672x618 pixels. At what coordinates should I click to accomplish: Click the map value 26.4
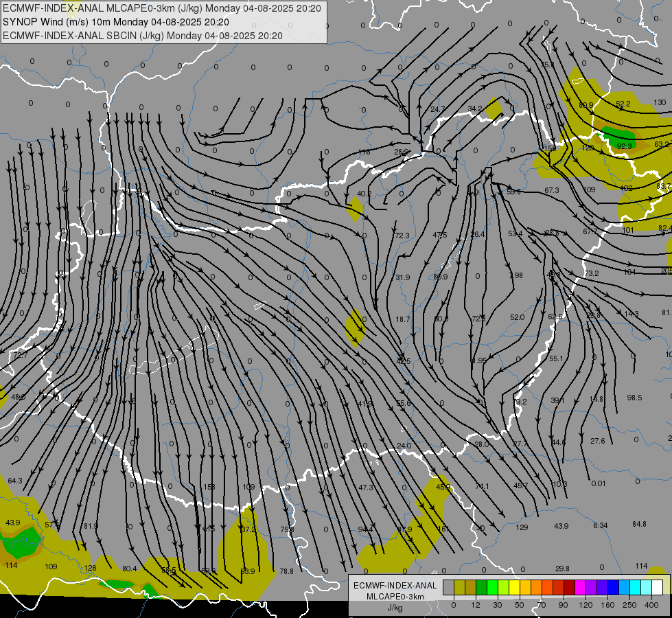(x=478, y=234)
